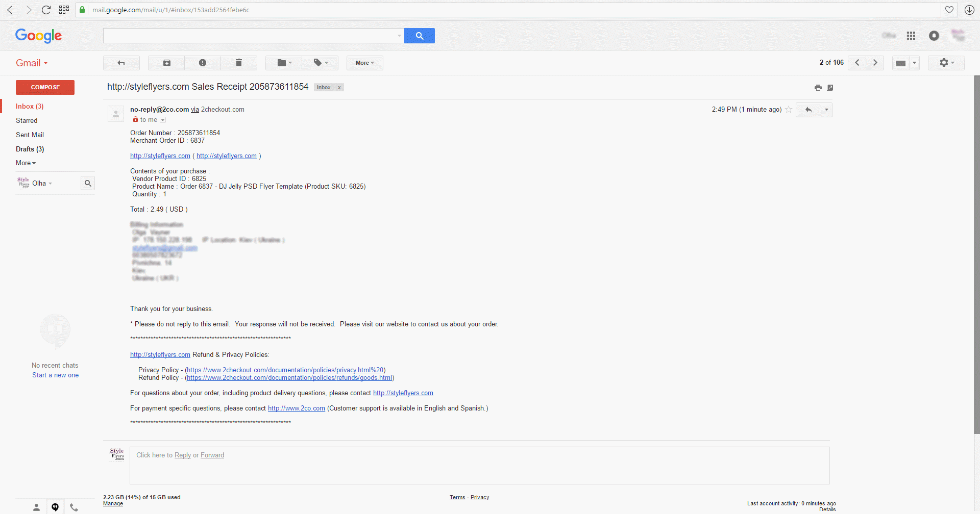Open the Google apps grid icon
The width and height of the screenshot is (980, 514).
911,36
